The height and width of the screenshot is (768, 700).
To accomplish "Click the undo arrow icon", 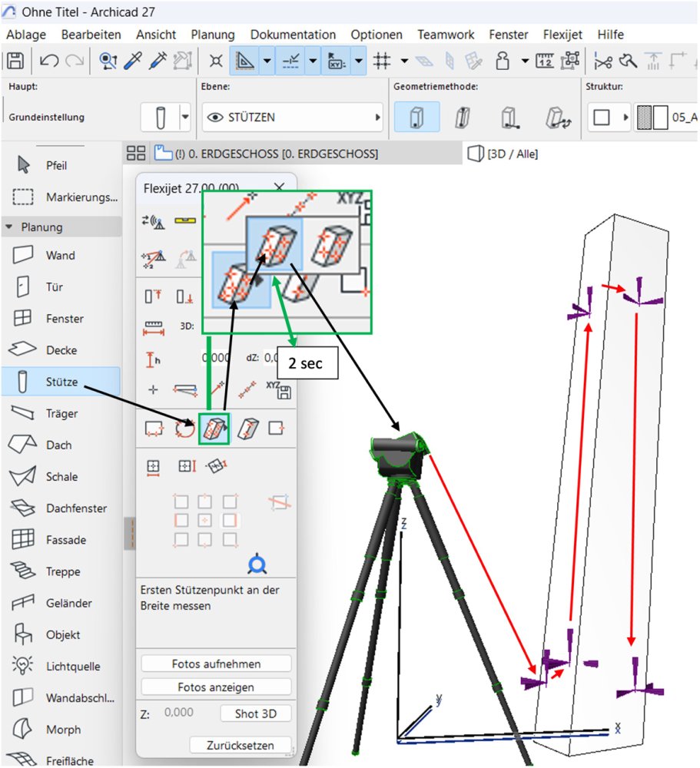I will click(x=49, y=61).
